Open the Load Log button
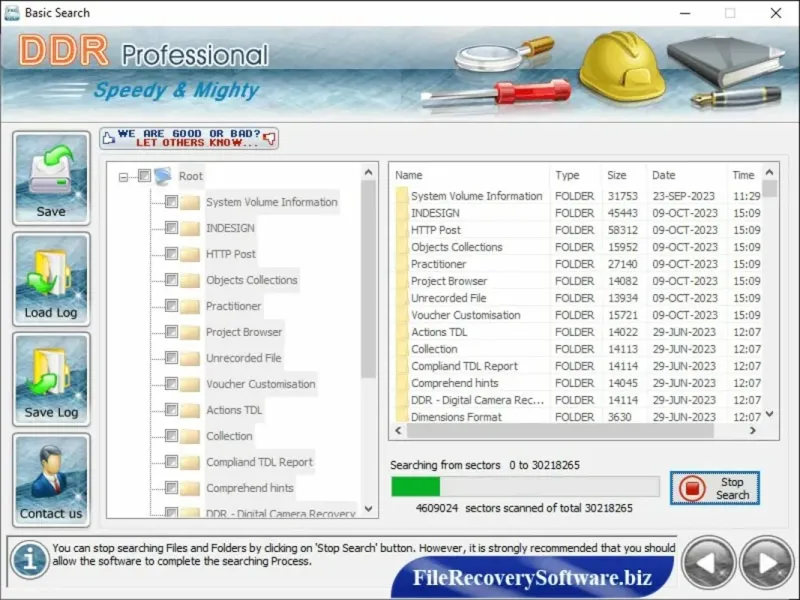This screenshot has width=800, height=600. (x=51, y=279)
